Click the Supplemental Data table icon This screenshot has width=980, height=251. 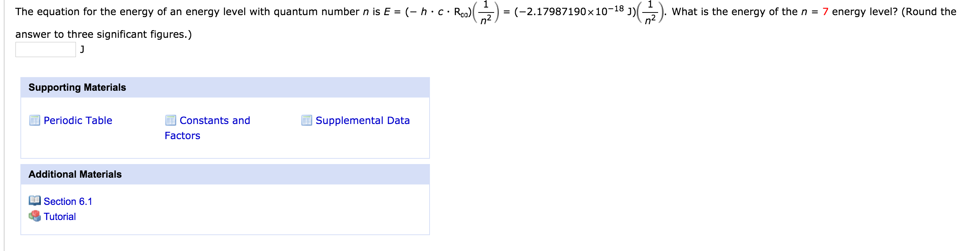307,120
